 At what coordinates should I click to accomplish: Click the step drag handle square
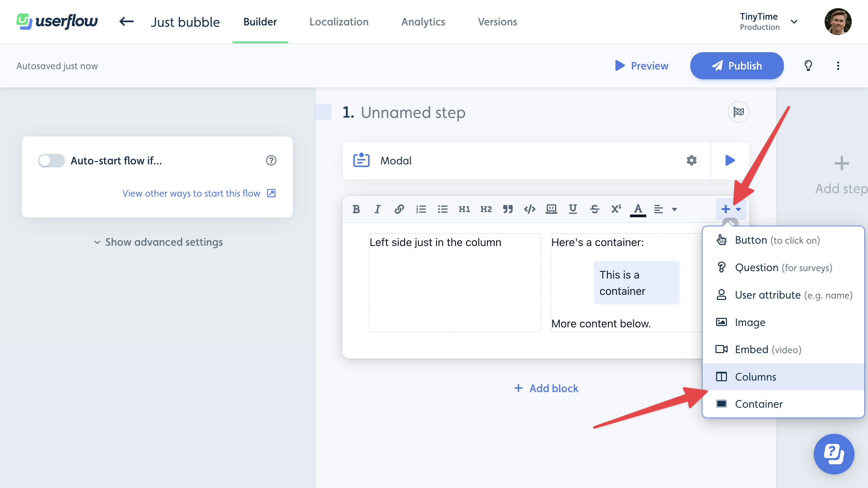pyautogui.click(x=323, y=112)
